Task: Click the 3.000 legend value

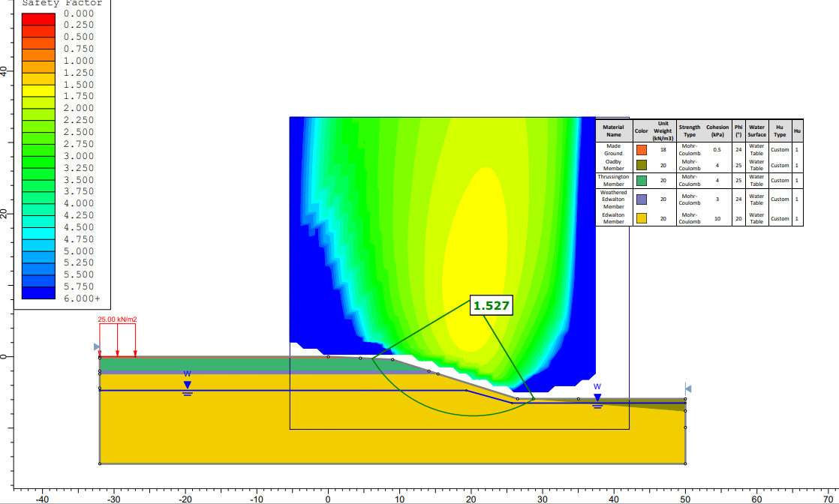Action: pos(79,156)
